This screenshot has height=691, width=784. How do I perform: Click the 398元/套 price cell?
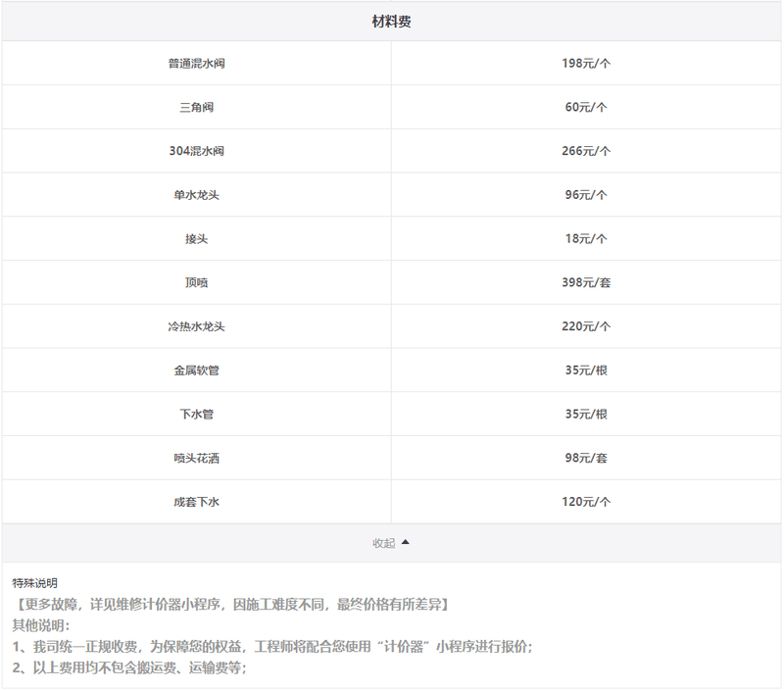click(x=586, y=282)
